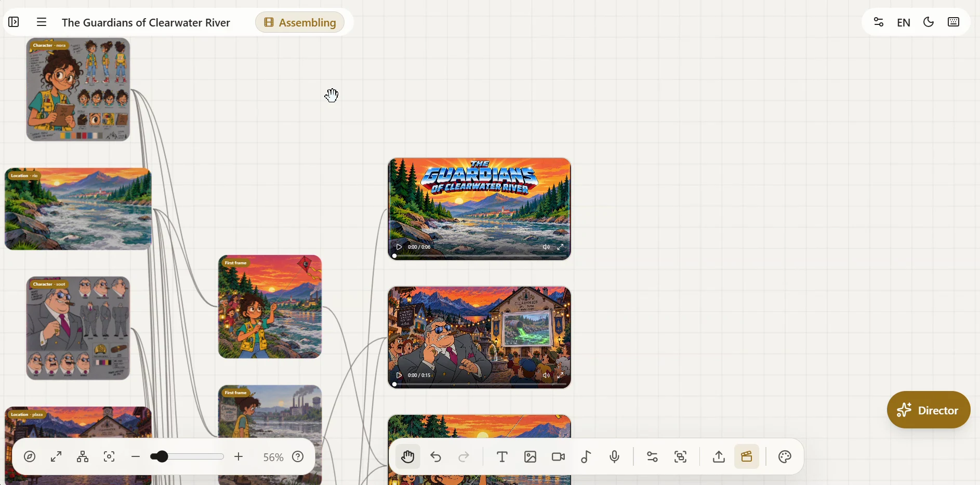Click the group selection frame tool
980x485 pixels.
click(681, 457)
